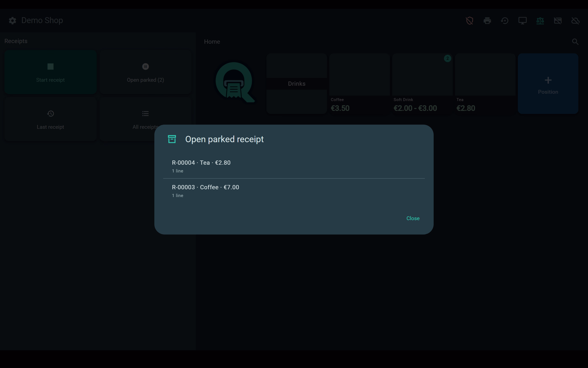Add Tea €2.80 product

point(485,84)
